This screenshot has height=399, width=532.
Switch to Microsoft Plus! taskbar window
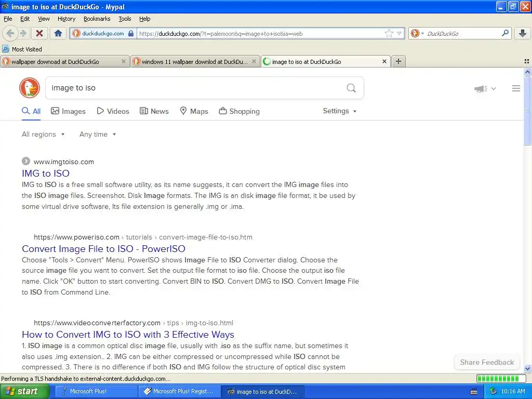[x=96, y=392]
